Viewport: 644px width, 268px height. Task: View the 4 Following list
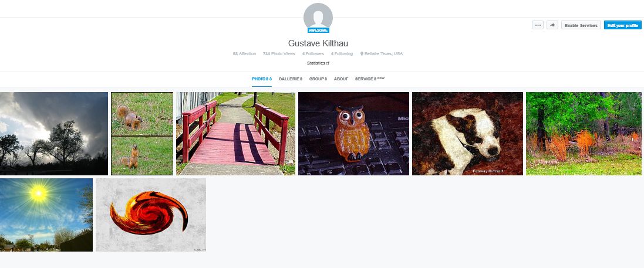click(x=342, y=54)
